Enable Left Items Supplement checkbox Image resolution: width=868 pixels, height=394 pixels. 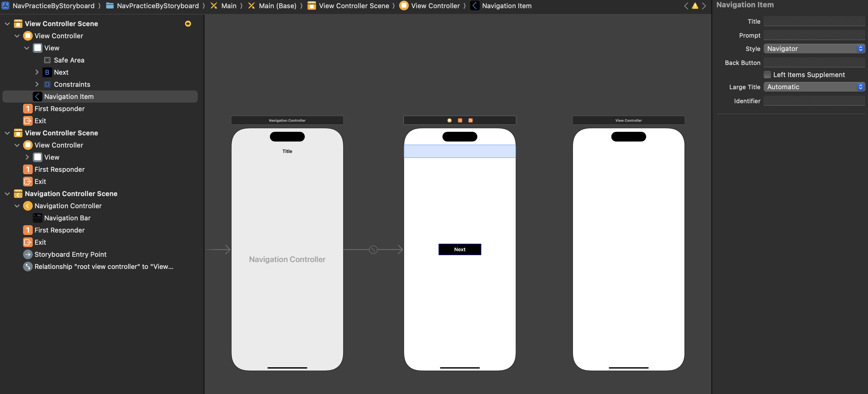(767, 75)
